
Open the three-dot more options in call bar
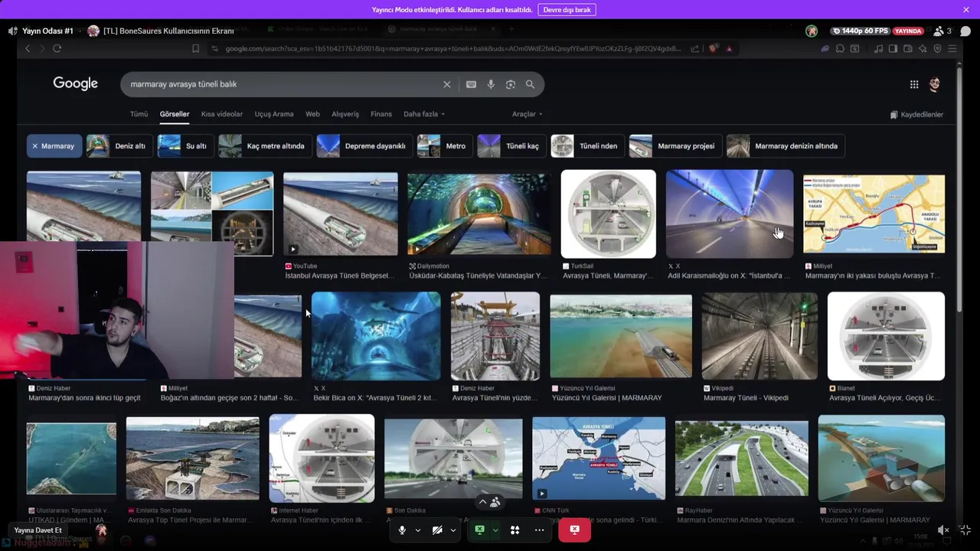pyautogui.click(x=539, y=530)
